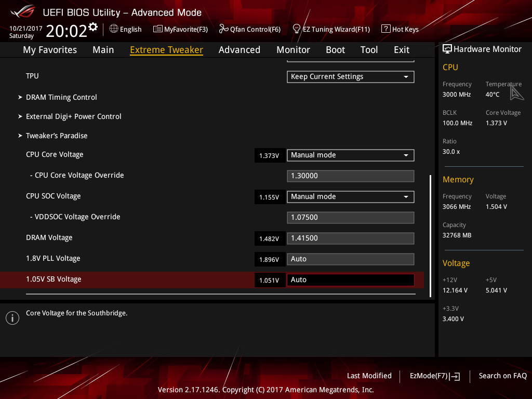The width and height of the screenshot is (532, 399).
Task: Click the BCLK 100.0 MHz value
Action: point(457,123)
